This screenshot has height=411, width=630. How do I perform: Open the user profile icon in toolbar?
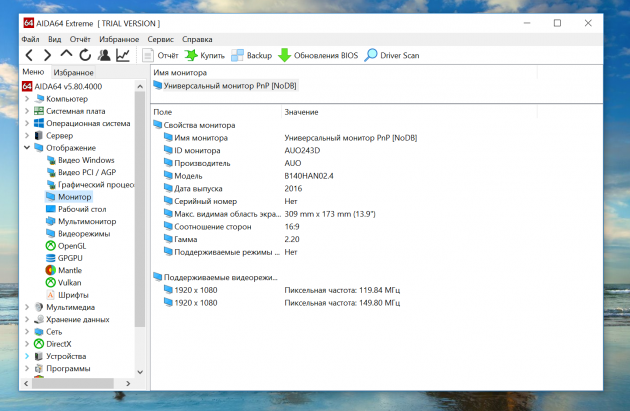pos(104,55)
